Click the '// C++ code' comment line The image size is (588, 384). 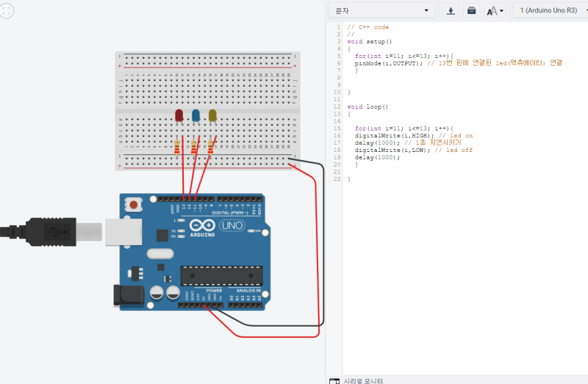368,27
